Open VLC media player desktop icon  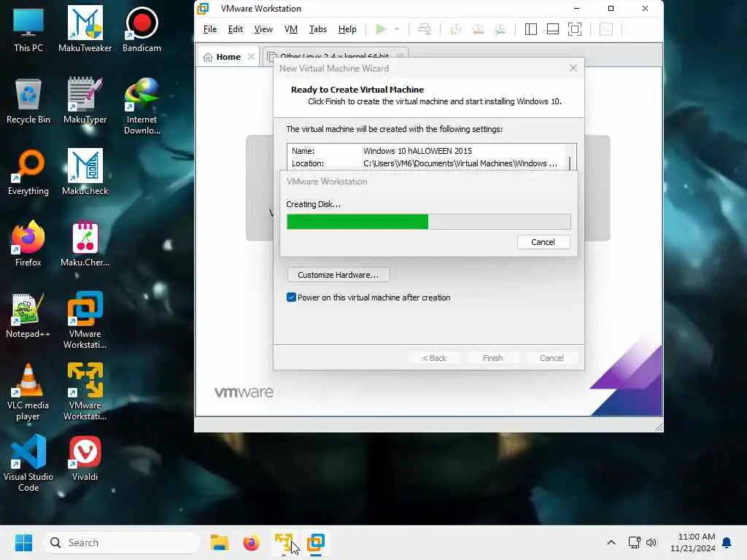pos(28,392)
